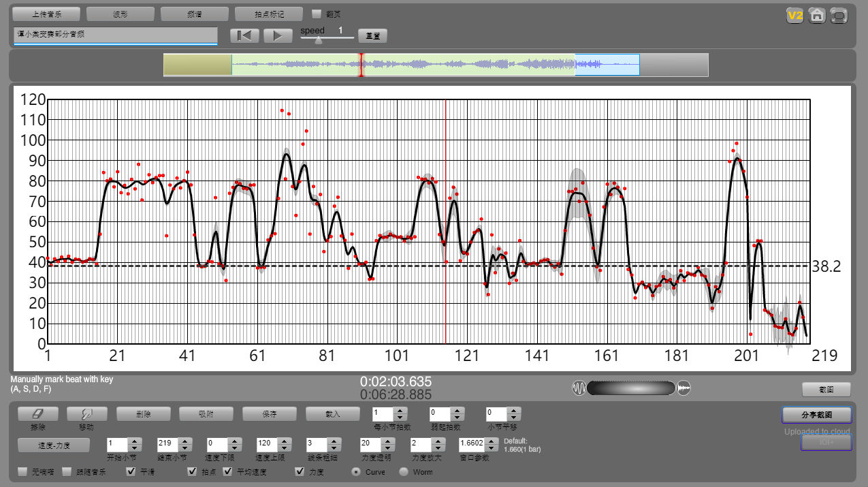The height and width of the screenshot is (487, 868).
Task: Select the eraser (擦除) tool
Action: [x=37, y=413]
